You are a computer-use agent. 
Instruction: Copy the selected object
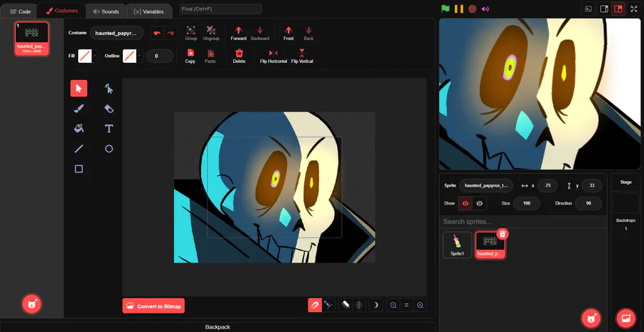click(190, 56)
